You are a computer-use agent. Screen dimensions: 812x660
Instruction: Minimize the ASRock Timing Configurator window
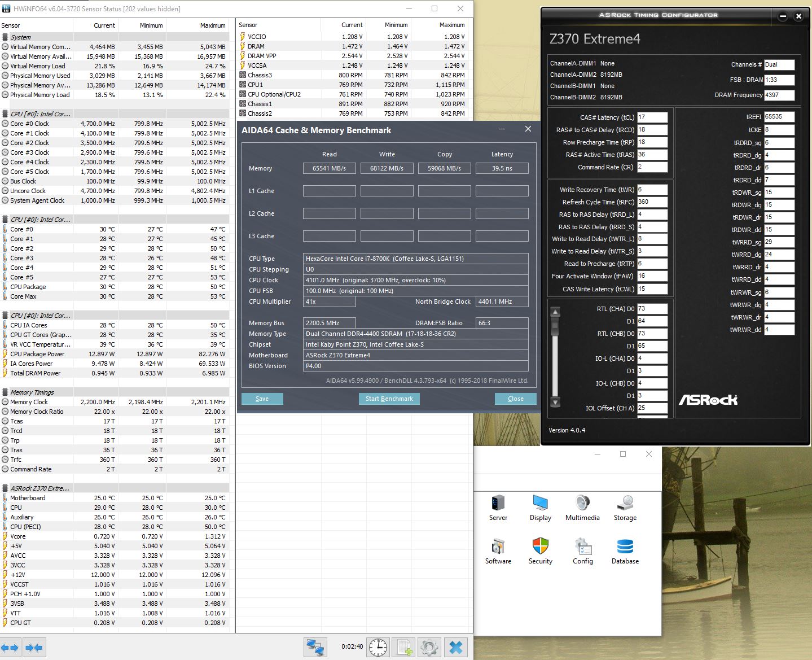tap(783, 16)
